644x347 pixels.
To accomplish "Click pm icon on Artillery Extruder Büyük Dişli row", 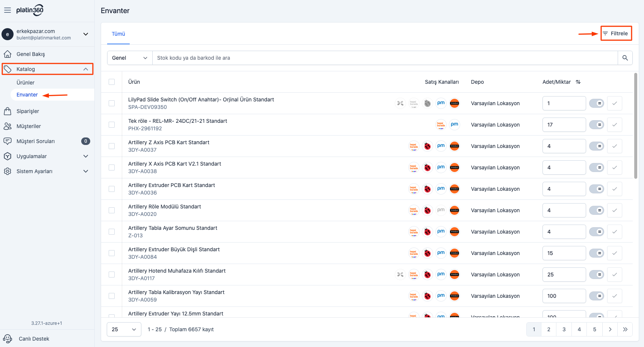I will pos(441,253).
